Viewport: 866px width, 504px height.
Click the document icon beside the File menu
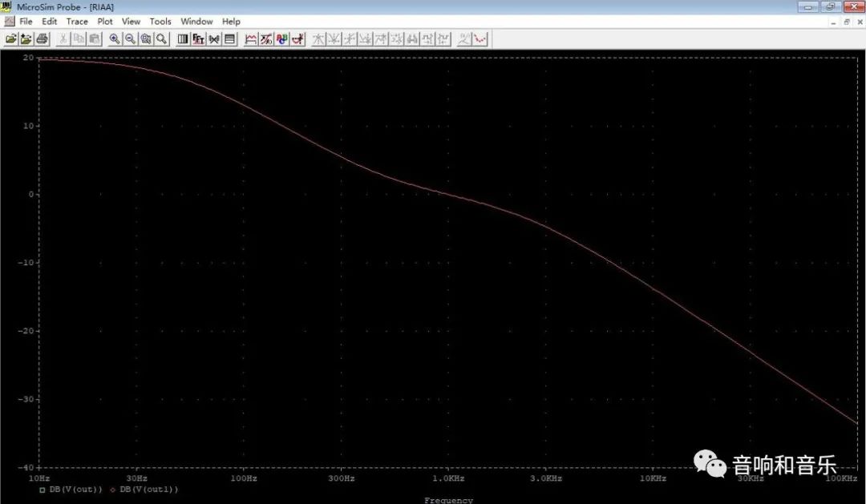[x=10, y=22]
